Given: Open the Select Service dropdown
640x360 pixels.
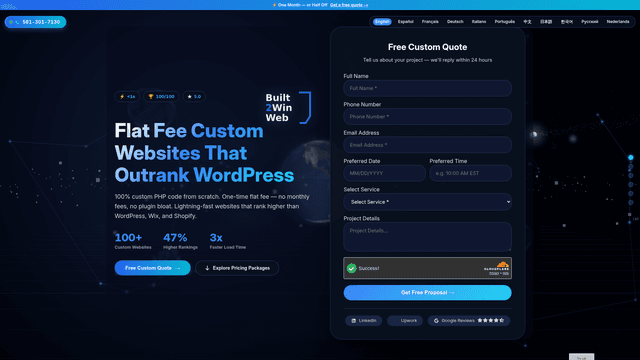Looking at the screenshot, I should pyautogui.click(x=427, y=202).
